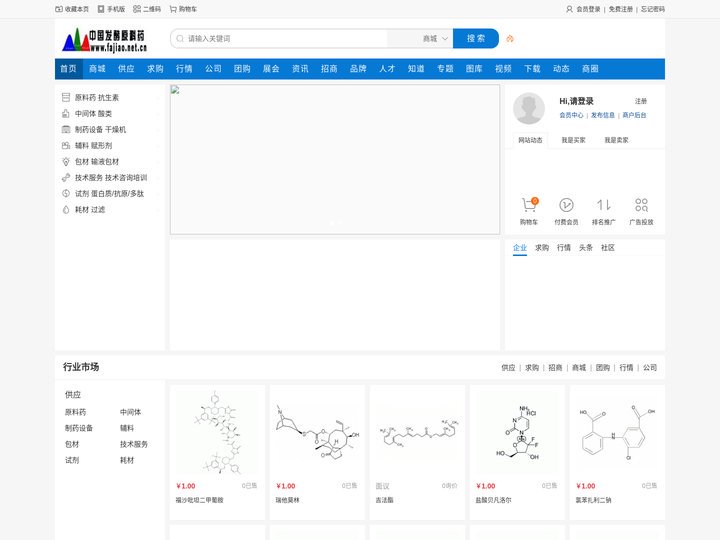This screenshot has height=540, width=720.
Task: Select the 企业 news tab
Action: [520, 248]
